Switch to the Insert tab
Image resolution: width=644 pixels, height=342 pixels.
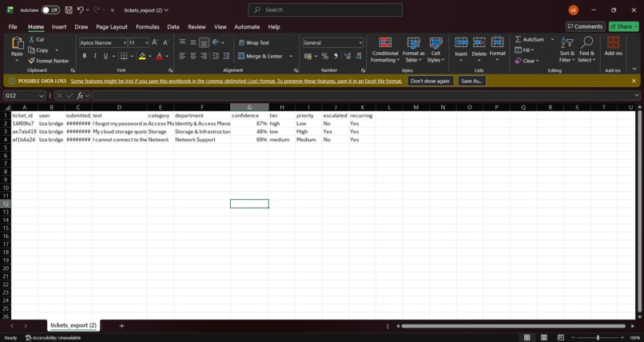59,26
